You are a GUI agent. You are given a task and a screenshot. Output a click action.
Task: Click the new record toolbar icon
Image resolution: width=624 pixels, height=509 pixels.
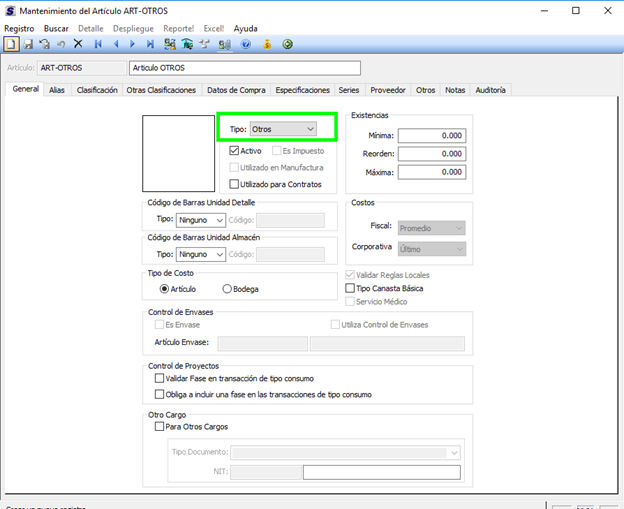(x=11, y=44)
